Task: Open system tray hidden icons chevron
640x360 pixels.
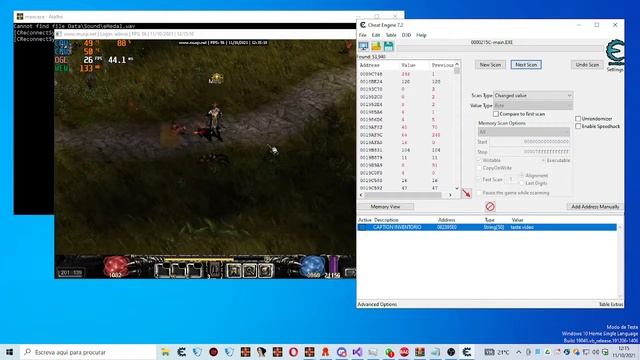Action: 518,352
